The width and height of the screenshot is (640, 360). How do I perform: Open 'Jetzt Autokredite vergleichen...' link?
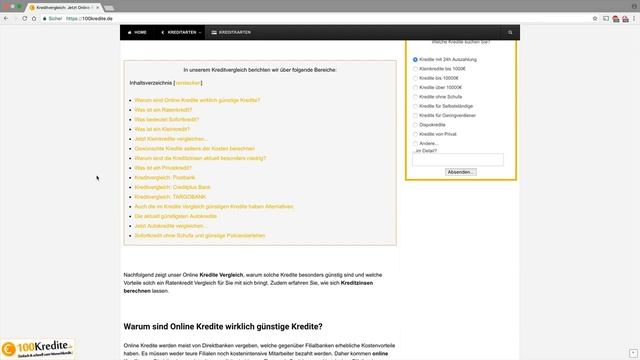(x=171, y=226)
